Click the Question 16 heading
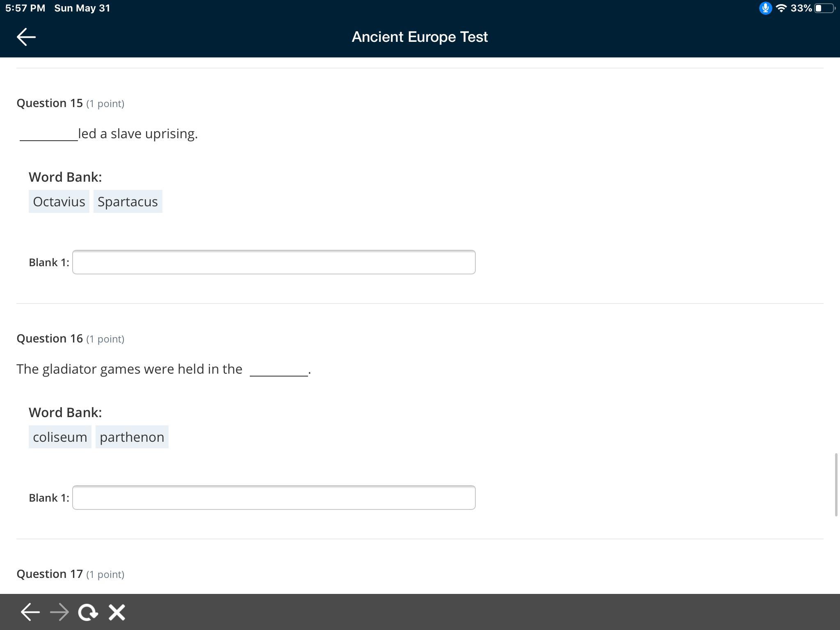The image size is (840, 630). 50,338
